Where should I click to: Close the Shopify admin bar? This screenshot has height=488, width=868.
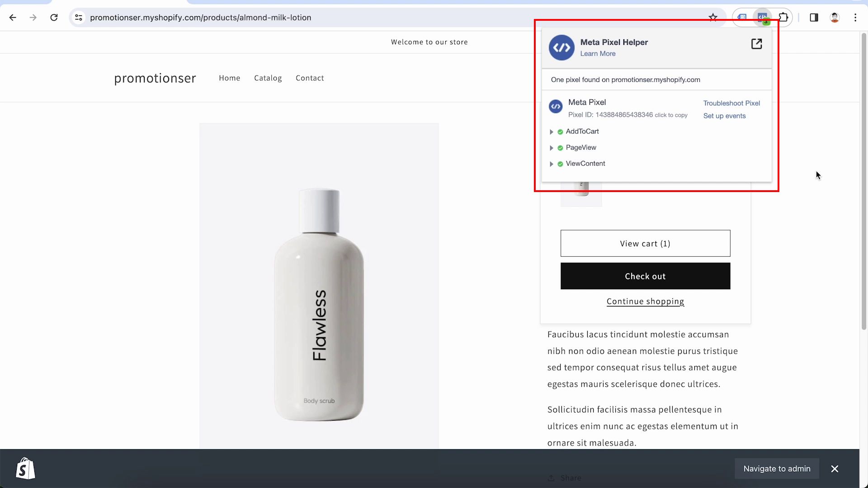835,469
